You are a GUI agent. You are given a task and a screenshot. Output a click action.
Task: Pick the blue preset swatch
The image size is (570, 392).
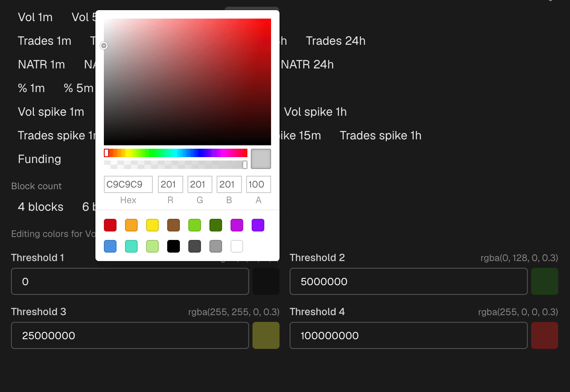point(110,246)
